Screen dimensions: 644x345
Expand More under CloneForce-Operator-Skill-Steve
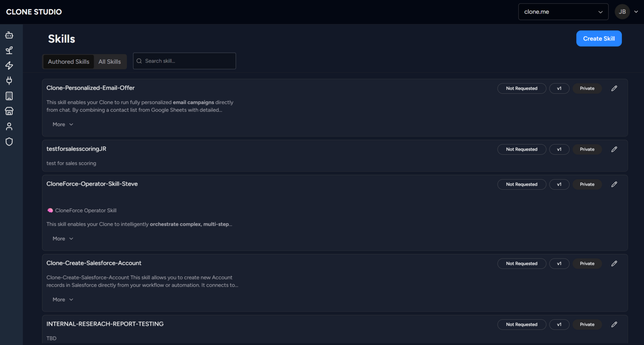coord(63,239)
